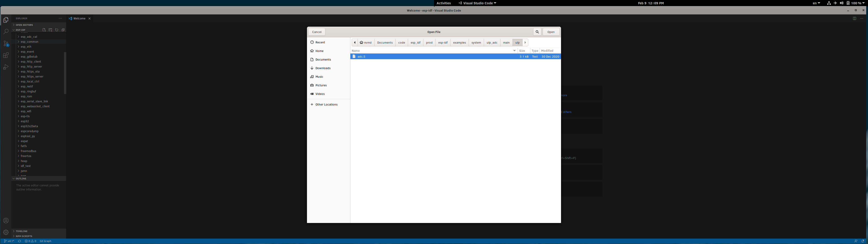The image size is (868, 244).
Task: Refresh the ESP-IDF explorer tree
Action: (x=57, y=30)
